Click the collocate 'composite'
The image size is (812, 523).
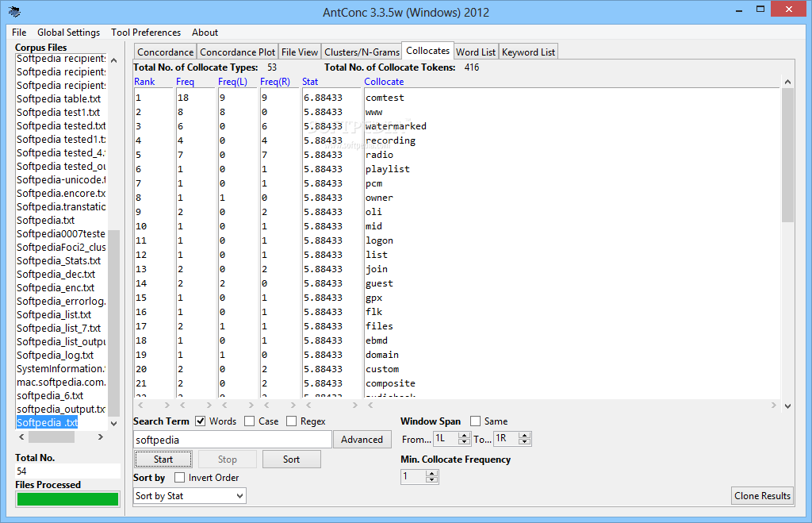tap(390, 383)
